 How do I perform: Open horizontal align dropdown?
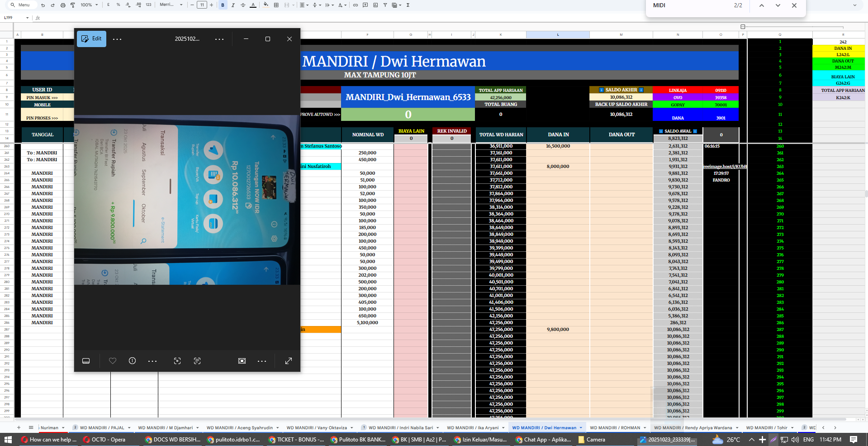tap(304, 5)
